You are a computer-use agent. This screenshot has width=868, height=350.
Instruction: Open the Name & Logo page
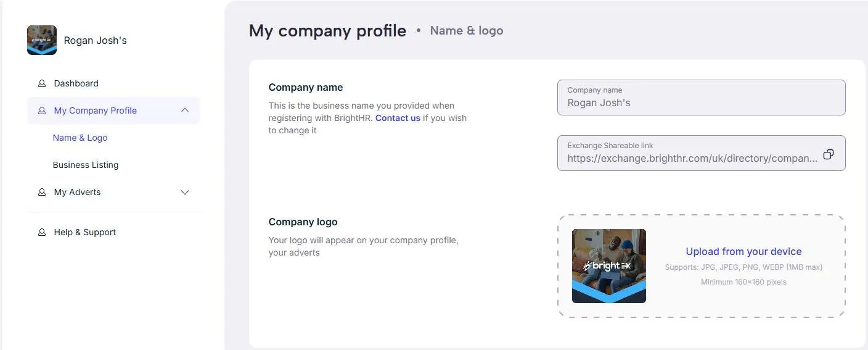[x=80, y=138]
